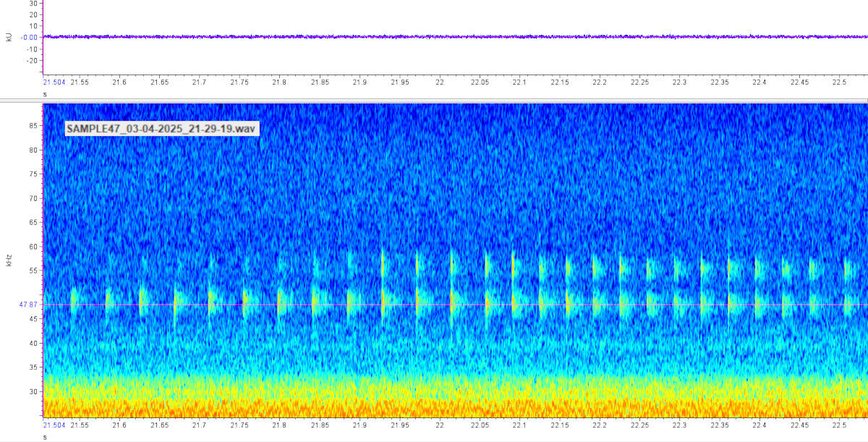Select the magenta horizontal frequency cursor line
Screen dimensions: 868x442
[434, 305]
